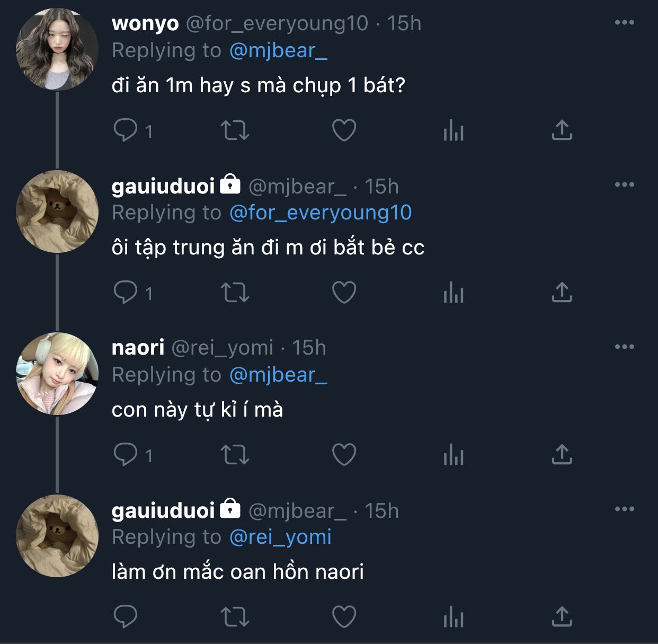Reply to naori's tweet
Viewport: 658px width, 644px height.
click(126, 455)
